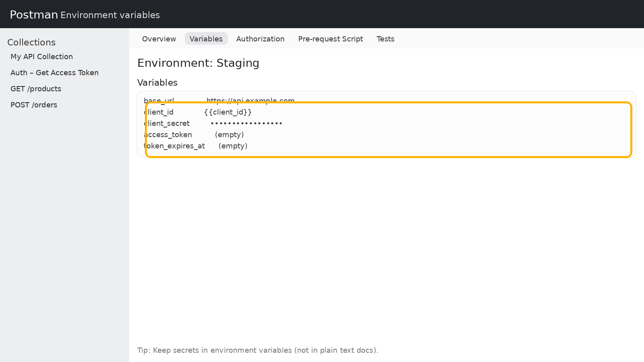
Task: Click the masked client_secret value
Action: 246,123
